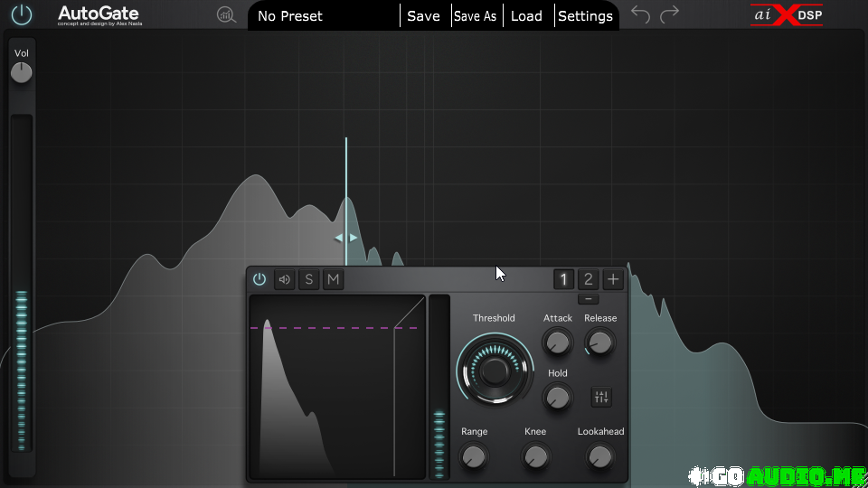The image size is (868, 488).
Task: Redo the last change
Action: [669, 14]
